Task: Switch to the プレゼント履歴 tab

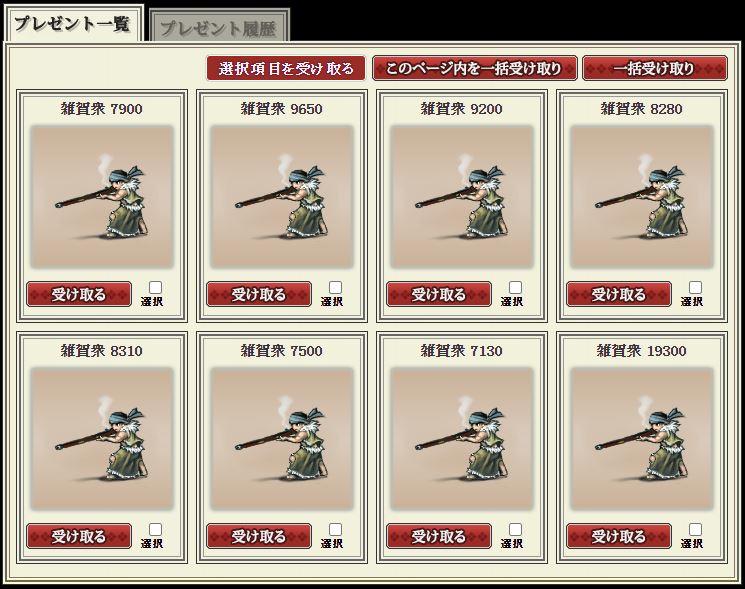Action: coord(219,27)
